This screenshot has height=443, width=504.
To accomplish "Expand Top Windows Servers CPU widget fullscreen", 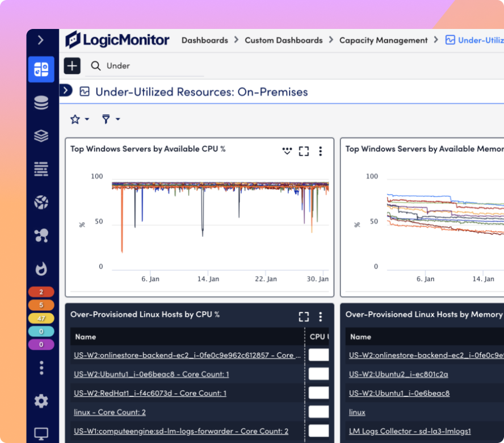I will point(304,151).
